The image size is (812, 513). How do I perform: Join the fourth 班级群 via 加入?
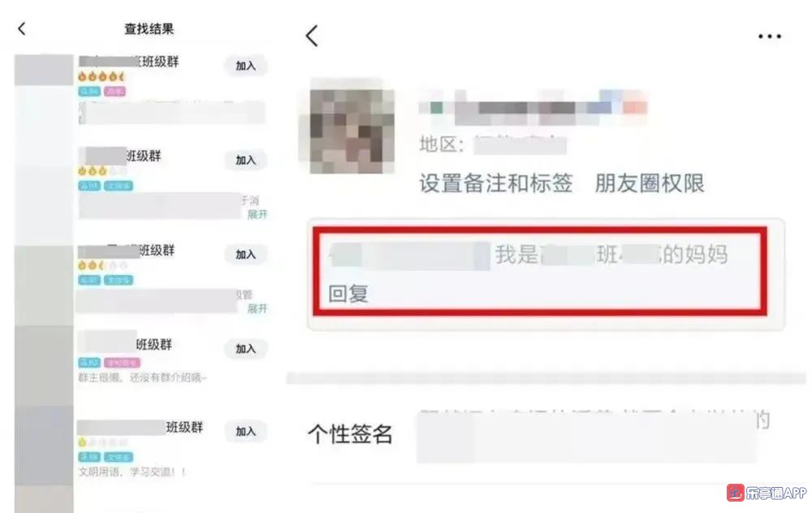(x=245, y=348)
